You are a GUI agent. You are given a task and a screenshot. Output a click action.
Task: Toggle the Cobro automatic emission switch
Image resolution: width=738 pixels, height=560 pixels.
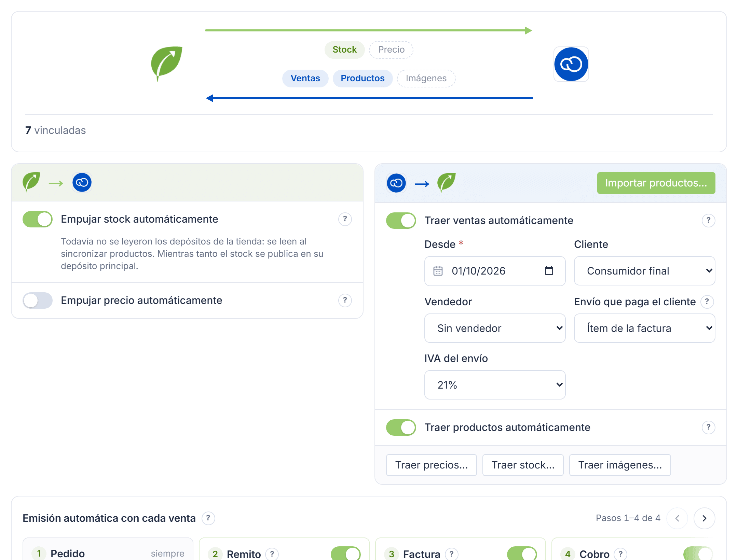(x=698, y=554)
